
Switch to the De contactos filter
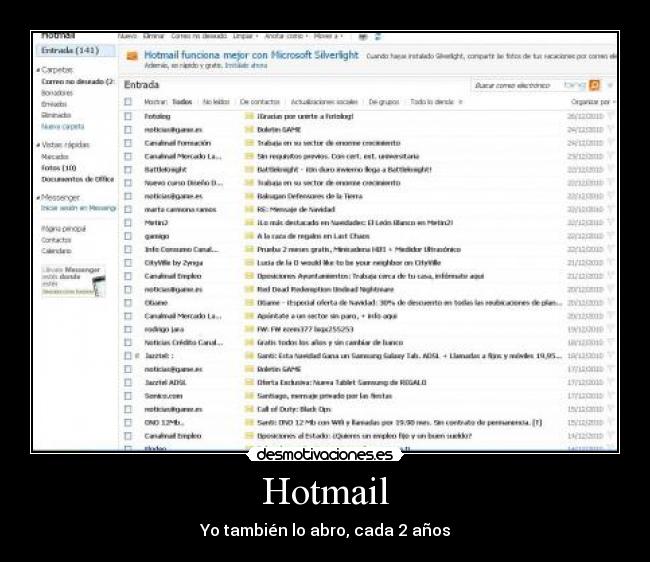point(260,102)
